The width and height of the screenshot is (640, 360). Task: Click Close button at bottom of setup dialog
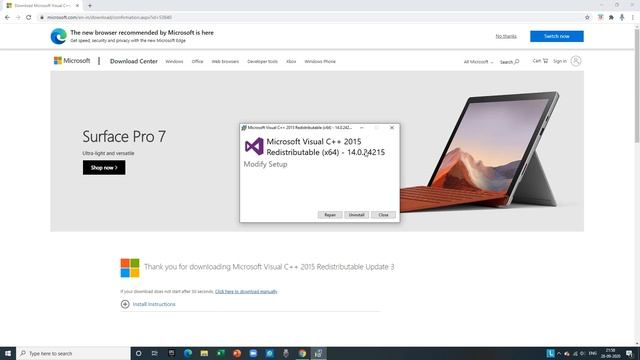pos(383,215)
